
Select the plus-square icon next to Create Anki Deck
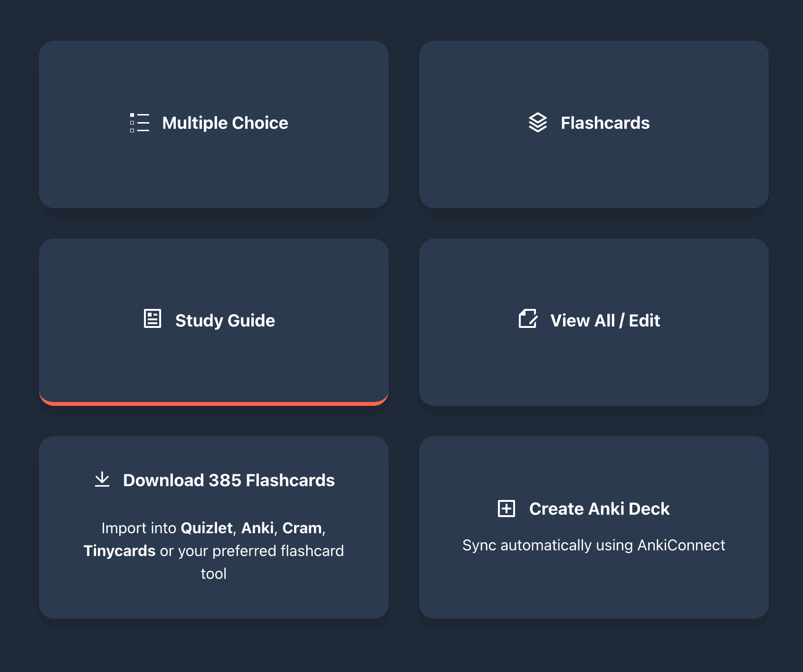pos(507,508)
